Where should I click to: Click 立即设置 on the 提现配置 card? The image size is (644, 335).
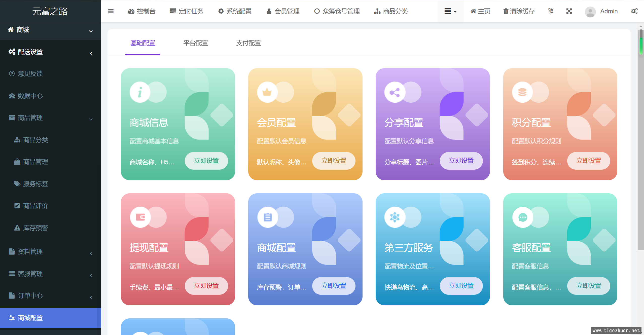[x=206, y=286]
